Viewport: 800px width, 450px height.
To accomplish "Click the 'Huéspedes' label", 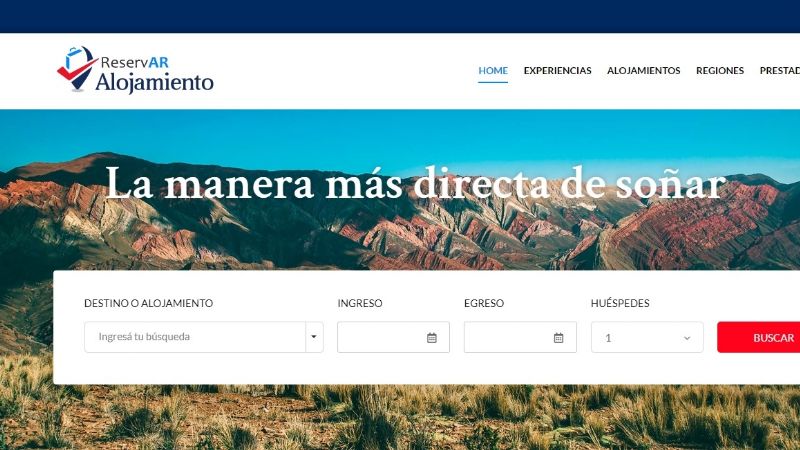I will [620, 303].
